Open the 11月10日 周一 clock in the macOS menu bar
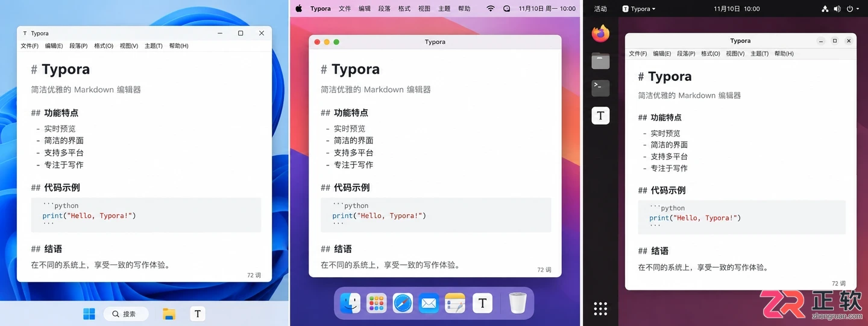Viewport: 868px width, 326px height. pos(547,8)
